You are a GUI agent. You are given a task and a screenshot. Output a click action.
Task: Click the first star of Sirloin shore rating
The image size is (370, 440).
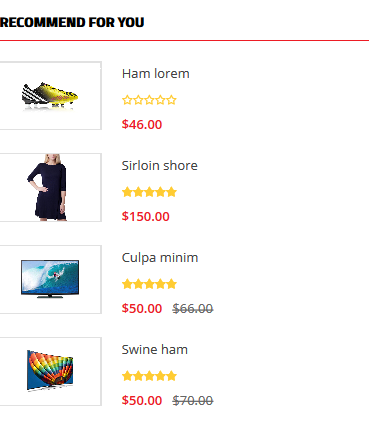point(127,192)
